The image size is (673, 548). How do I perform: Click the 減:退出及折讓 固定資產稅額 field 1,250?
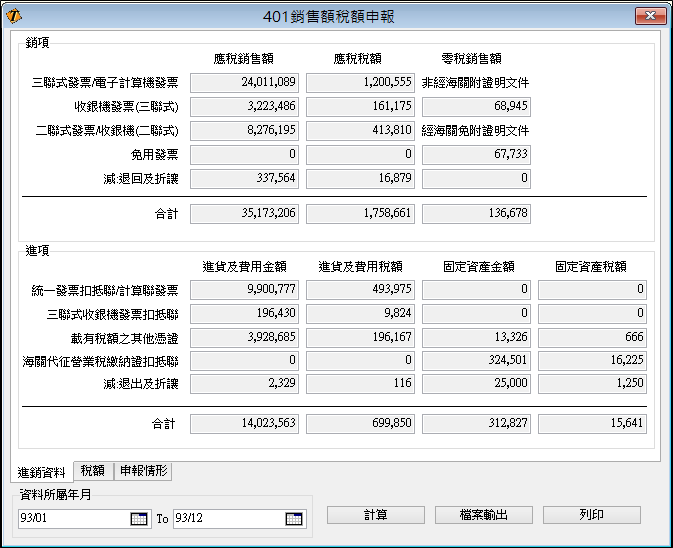click(592, 385)
